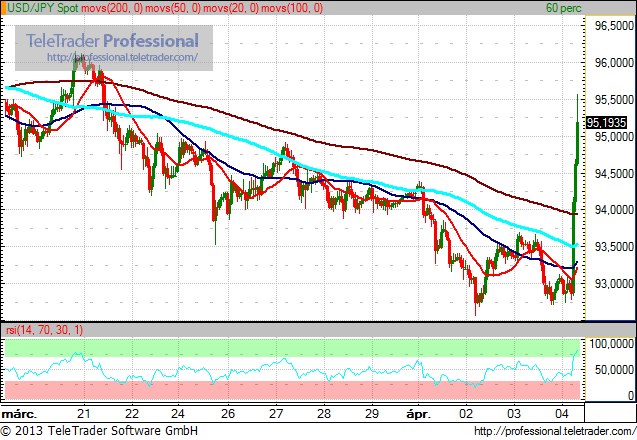
Task: Click date 21 on the time axis
Action: (84, 414)
